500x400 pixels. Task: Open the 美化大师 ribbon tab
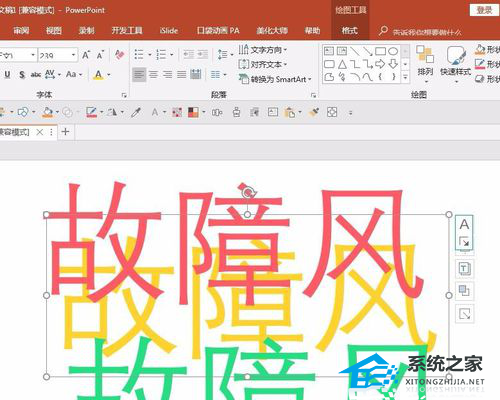pyautogui.click(x=272, y=31)
